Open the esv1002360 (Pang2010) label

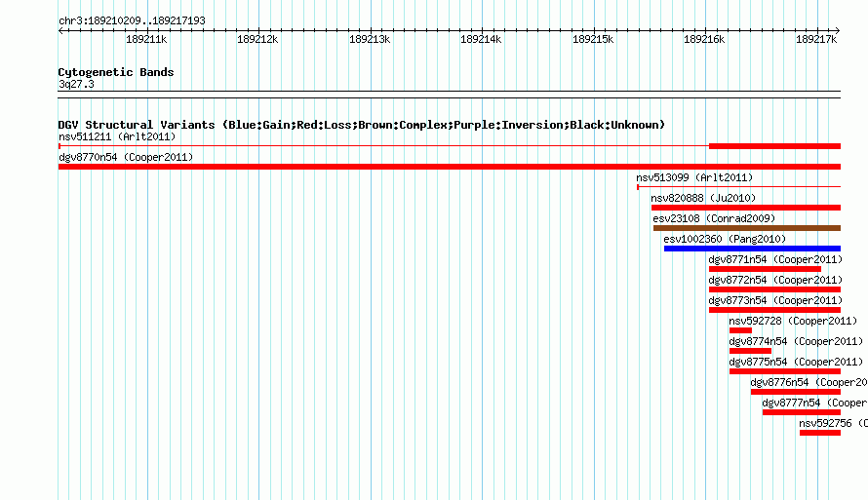click(725, 239)
